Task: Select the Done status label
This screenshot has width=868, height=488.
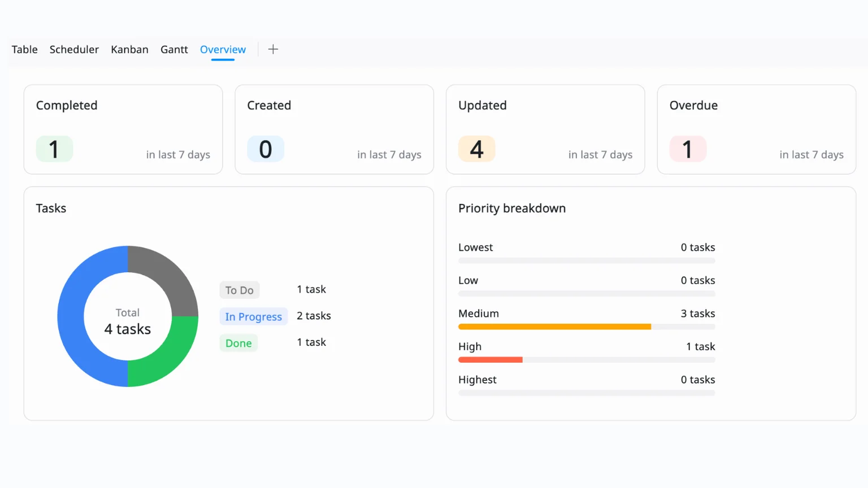Action: coord(238,343)
